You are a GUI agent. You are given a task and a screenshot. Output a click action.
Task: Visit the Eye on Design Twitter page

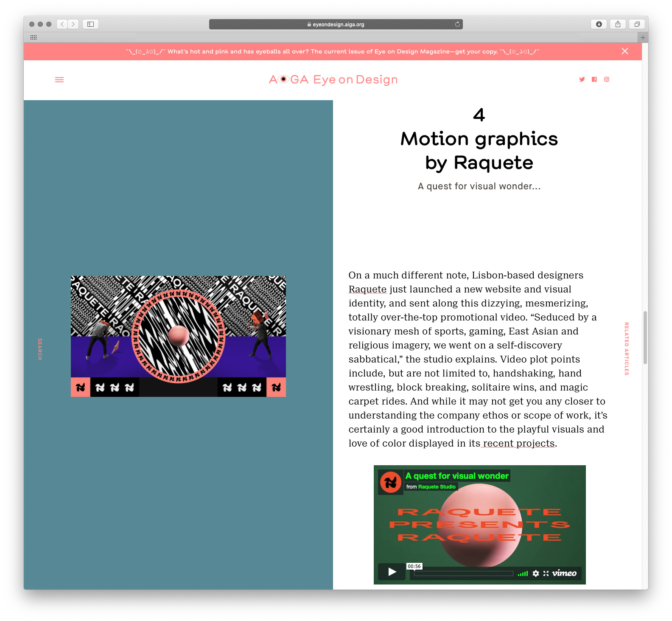pos(582,79)
